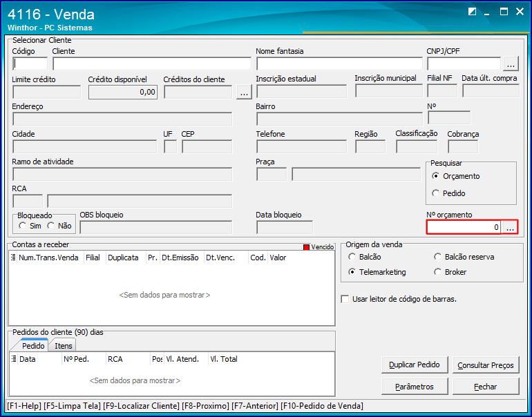Screen dimensions: 532x417
Task: Sort by Vl. Total column header
Action: (x=224, y=359)
